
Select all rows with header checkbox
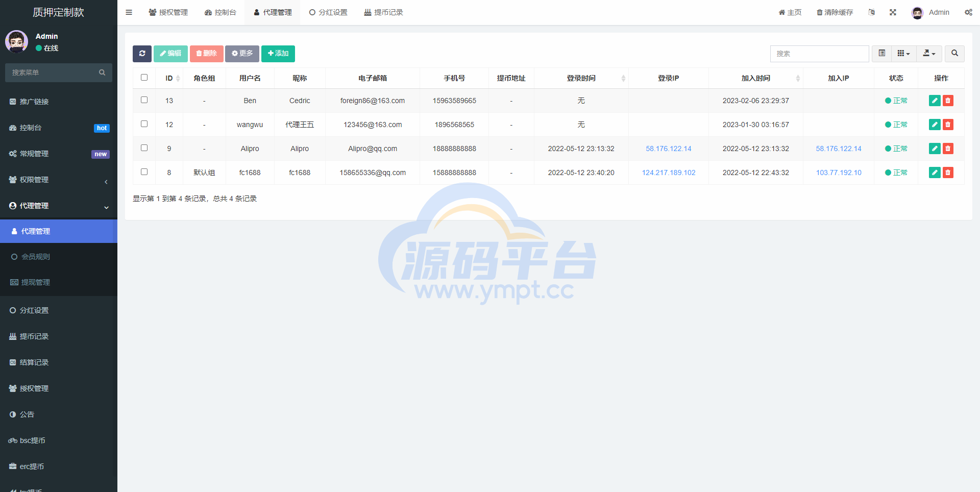[144, 78]
